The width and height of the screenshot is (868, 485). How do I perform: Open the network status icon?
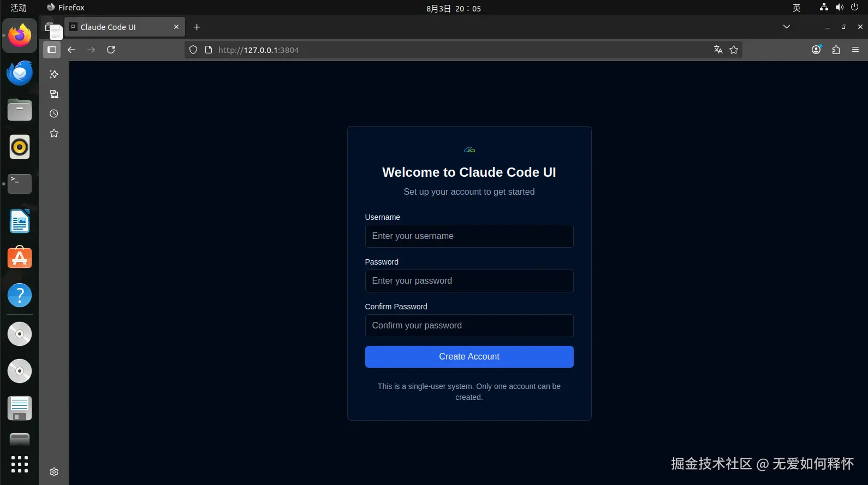824,7
